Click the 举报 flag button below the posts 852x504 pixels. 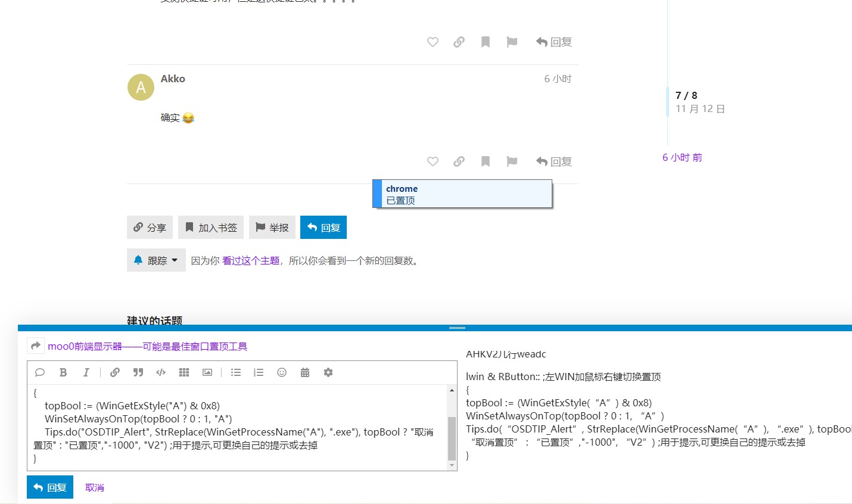click(272, 228)
